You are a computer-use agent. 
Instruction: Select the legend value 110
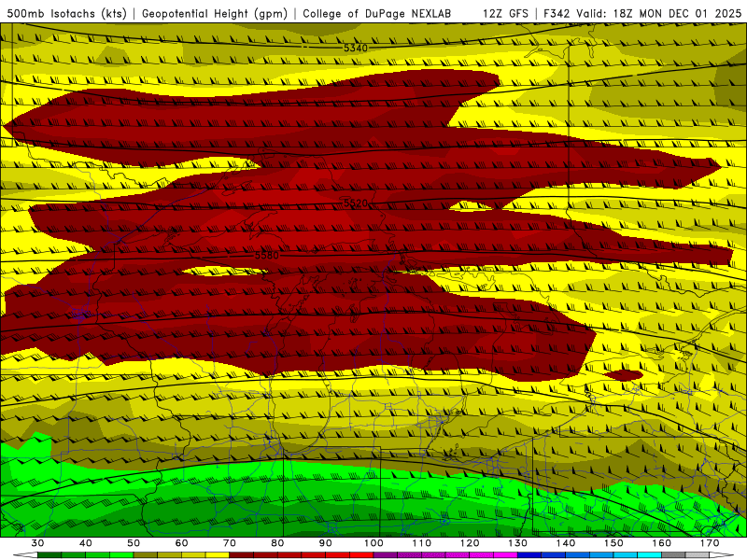[x=422, y=543]
